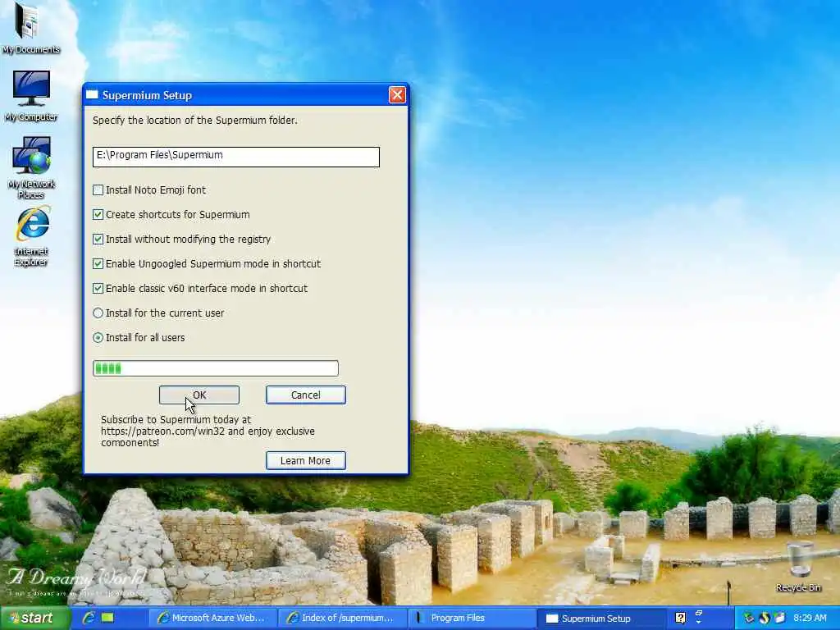Click the Supermium Setup title bar icon
Viewport: 840px width, 630px height.
[x=92, y=95]
